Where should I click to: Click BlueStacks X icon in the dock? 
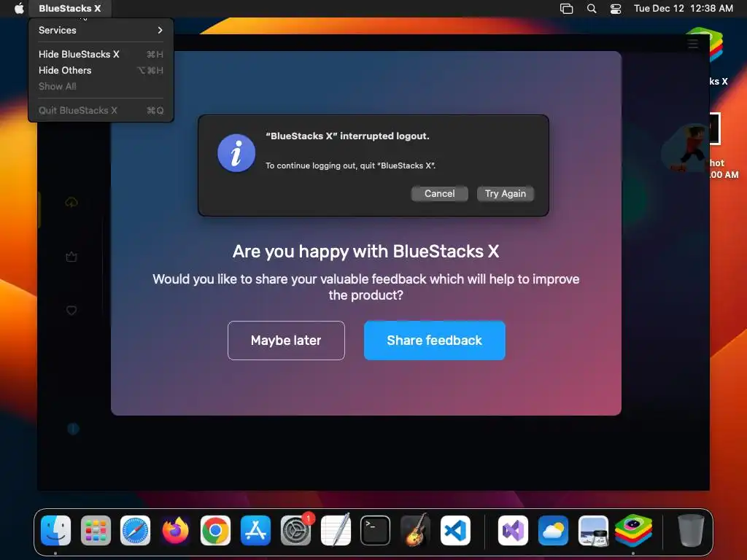[x=633, y=530]
